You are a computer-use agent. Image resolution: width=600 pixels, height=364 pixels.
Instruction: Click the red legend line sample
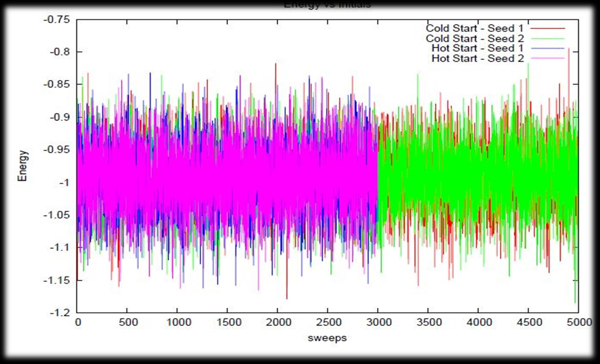548,28
